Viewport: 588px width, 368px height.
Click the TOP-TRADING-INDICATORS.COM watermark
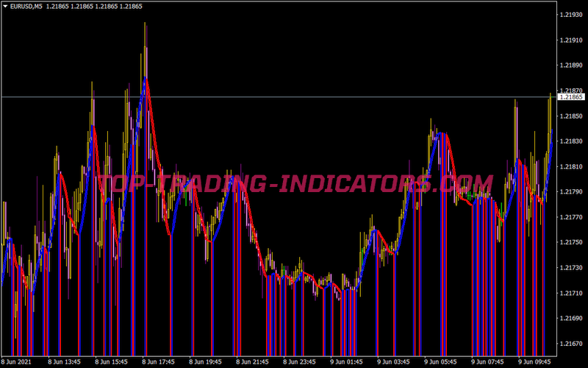coord(294,182)
